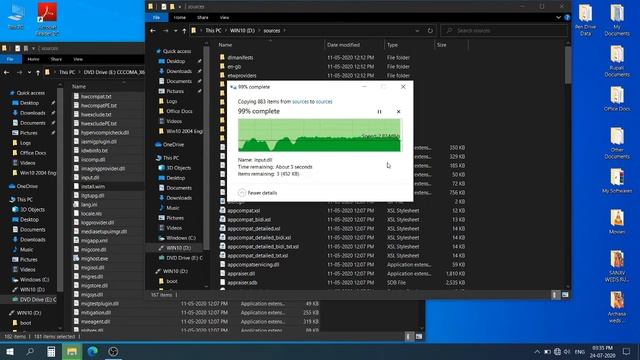Select OneDrive in front navigation pane
Image resolution: width=640 pixels, height=360 pixels.
click(173, 144)
